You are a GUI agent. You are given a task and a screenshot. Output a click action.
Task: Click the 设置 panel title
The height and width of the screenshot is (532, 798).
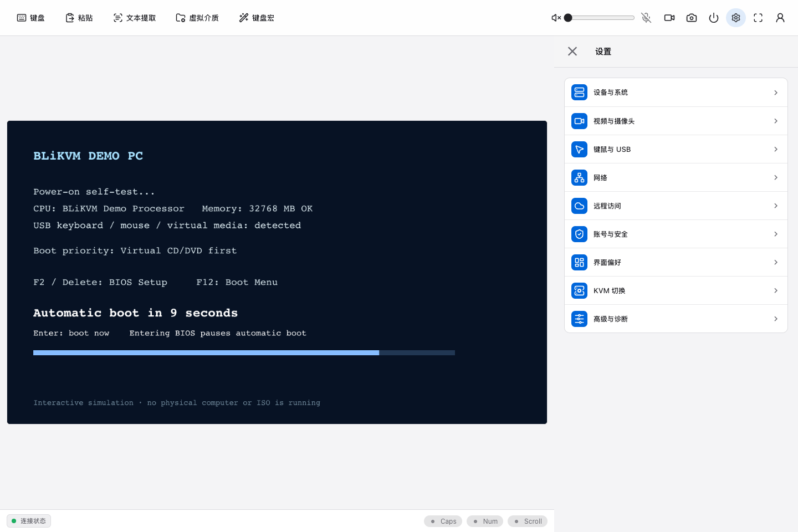[603, 52]
